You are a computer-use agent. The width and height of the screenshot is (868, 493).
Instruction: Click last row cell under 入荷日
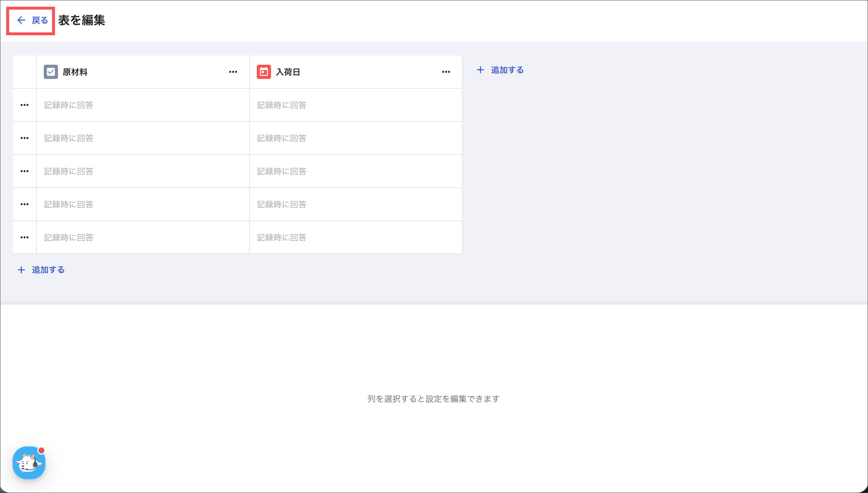(356, 237)
